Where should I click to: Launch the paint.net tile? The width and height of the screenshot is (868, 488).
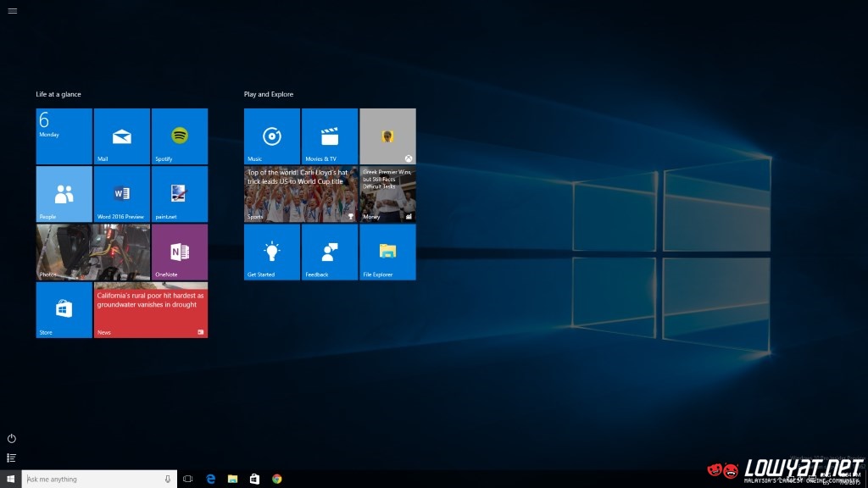click(179, 194)
